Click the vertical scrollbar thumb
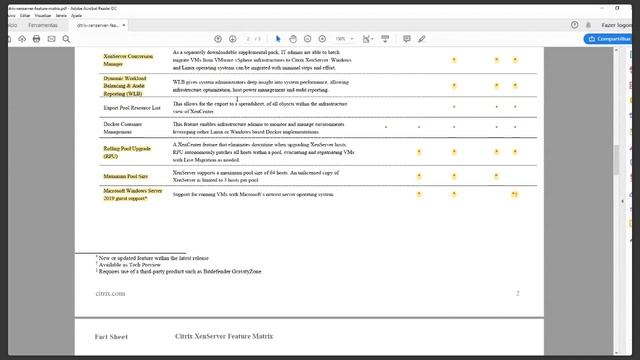640x360 pixels. [616, 159]
